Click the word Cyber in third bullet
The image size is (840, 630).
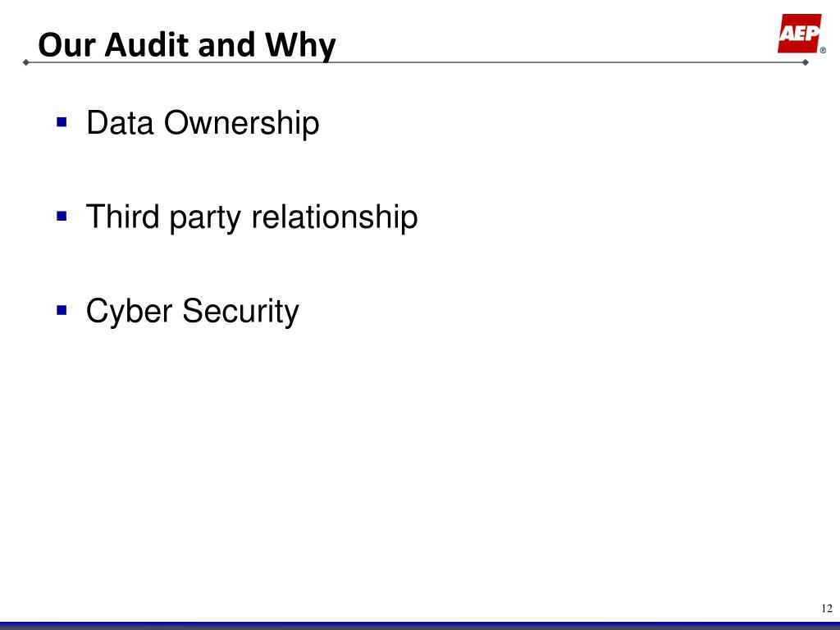(x=129, y=311)
